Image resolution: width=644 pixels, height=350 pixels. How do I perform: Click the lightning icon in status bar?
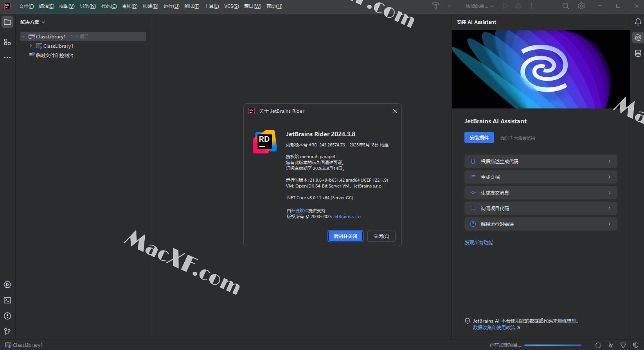click(x=610, y=345)
